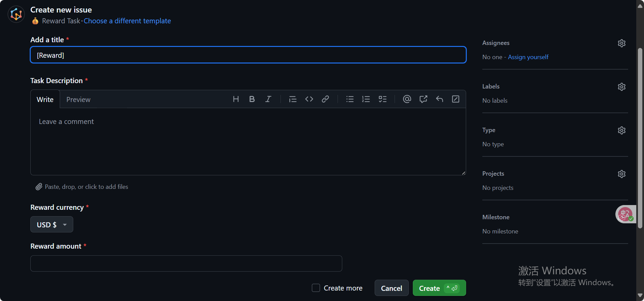Open the Labels settings gear

[622, 87]
